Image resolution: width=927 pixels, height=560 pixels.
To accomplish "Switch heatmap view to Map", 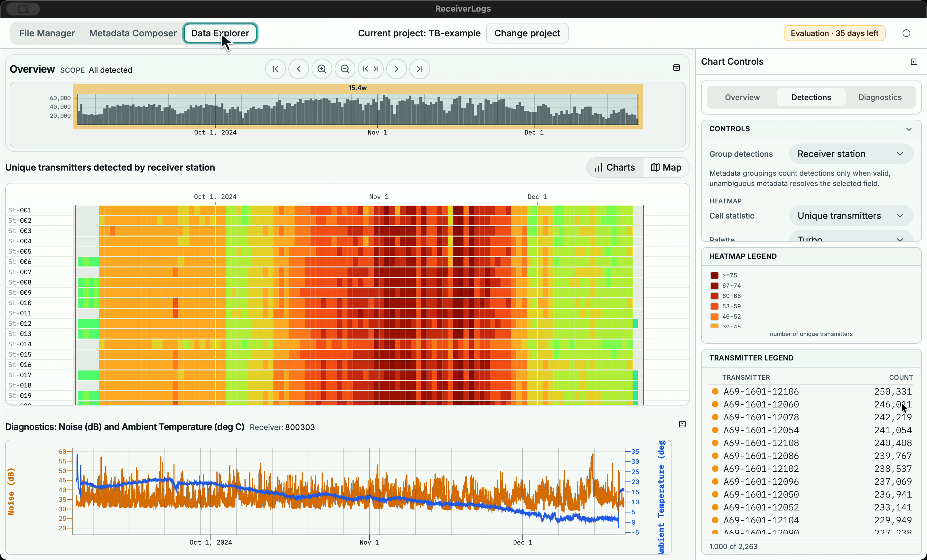I will pos(666,167).
